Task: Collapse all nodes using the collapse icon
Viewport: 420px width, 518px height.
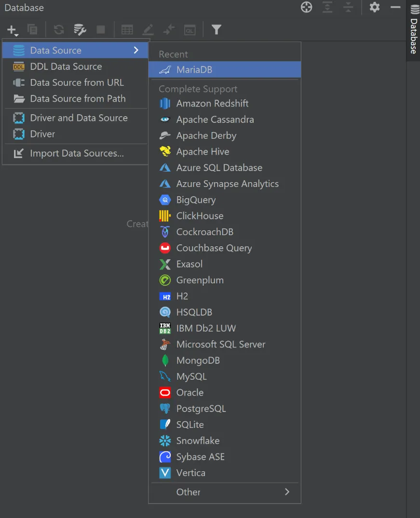Action: click(348, 8)
